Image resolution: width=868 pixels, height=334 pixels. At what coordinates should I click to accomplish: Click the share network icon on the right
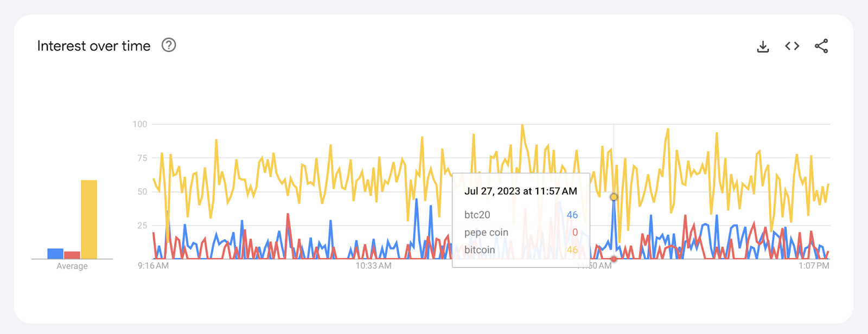821,46
